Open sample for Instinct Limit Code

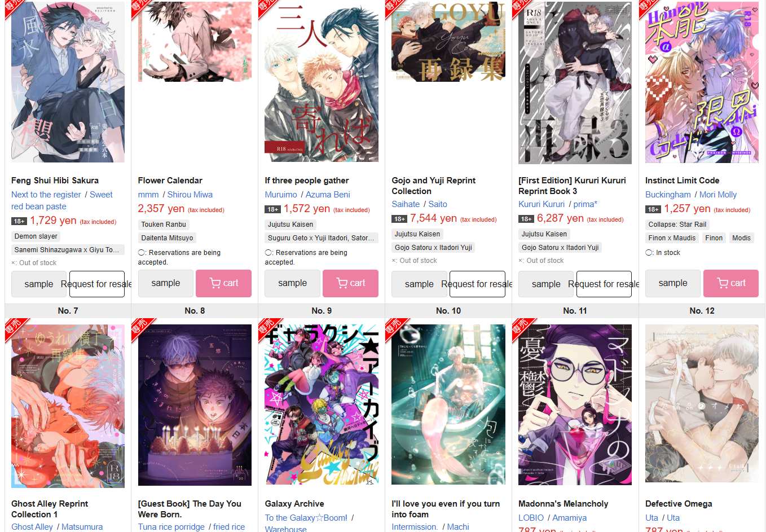[673, 283]
